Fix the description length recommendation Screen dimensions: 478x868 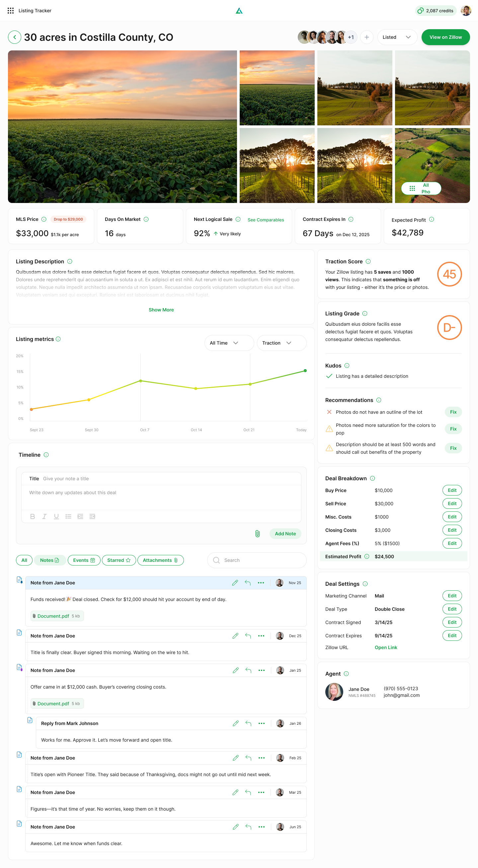453,448
